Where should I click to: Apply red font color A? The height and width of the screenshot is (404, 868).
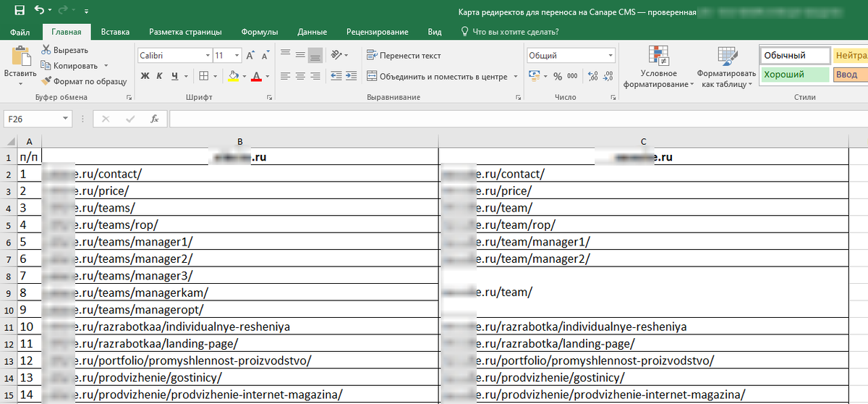point(256,76)
